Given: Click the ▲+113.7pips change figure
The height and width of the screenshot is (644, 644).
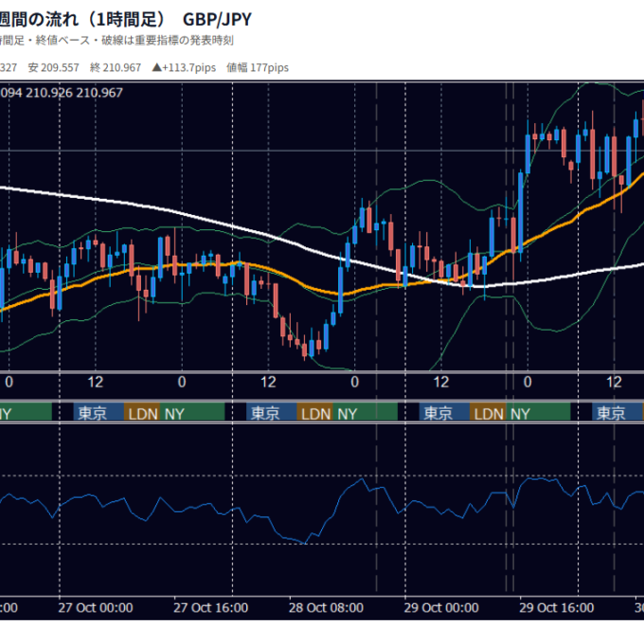Looking at the screenshot, I should (184, 68).
